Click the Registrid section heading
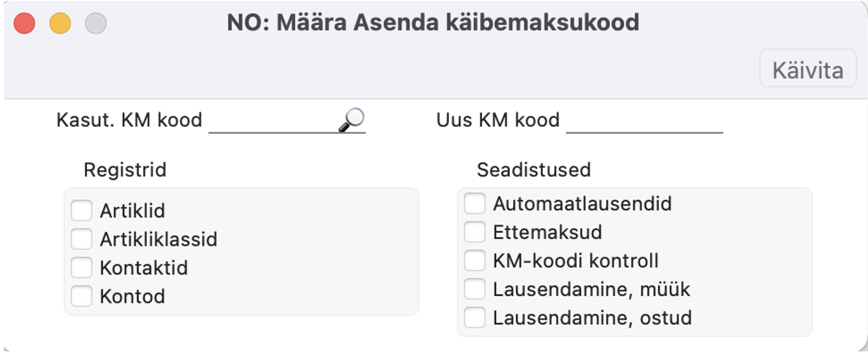 coord(125,170)
